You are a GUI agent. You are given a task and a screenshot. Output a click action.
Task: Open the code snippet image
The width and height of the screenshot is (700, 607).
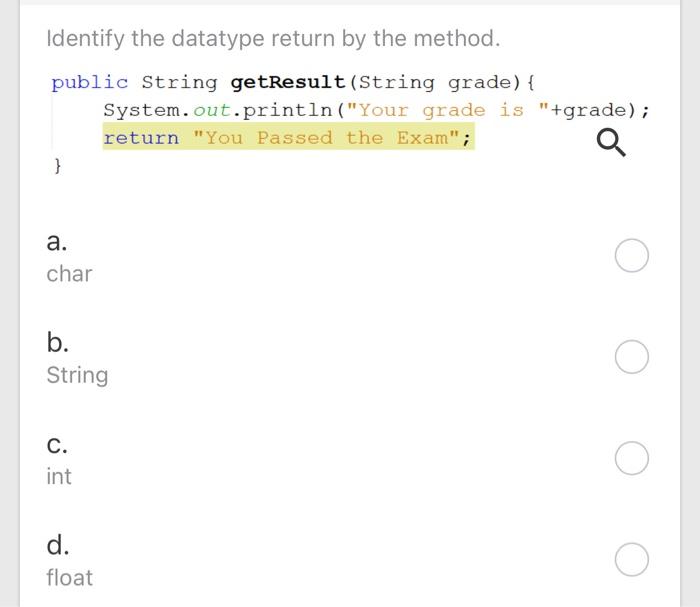click(x=350, y=124)
